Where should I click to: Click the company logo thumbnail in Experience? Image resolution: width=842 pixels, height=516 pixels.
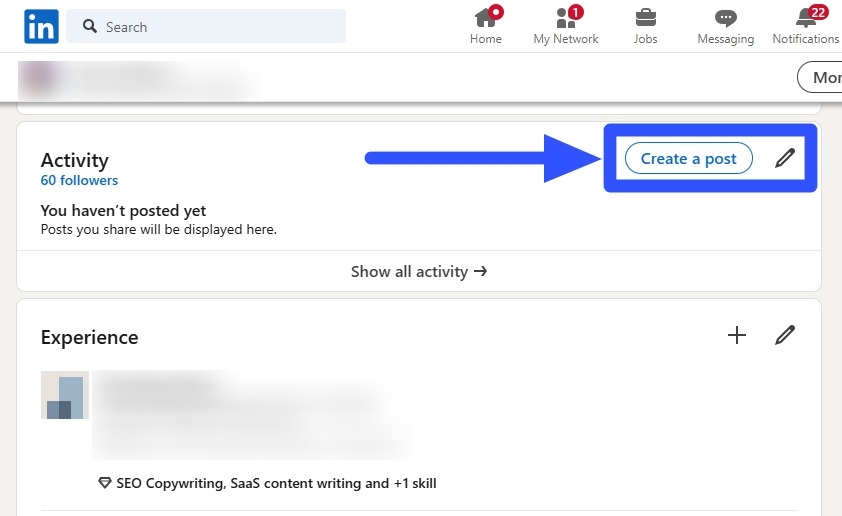pos(65,396)
